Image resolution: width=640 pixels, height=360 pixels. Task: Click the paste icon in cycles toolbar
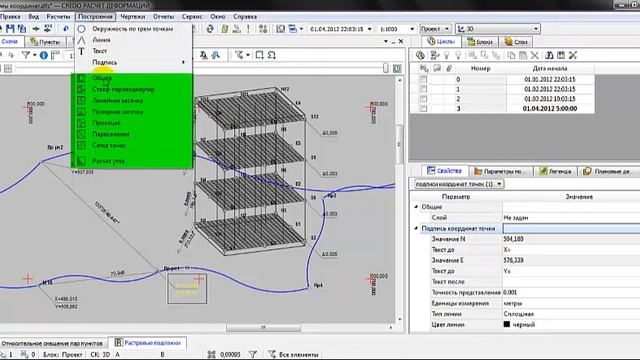click(x=523, y=55)
